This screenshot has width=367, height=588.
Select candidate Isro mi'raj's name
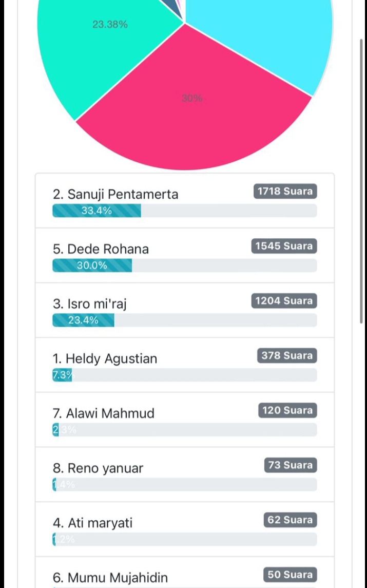(89, 304)
